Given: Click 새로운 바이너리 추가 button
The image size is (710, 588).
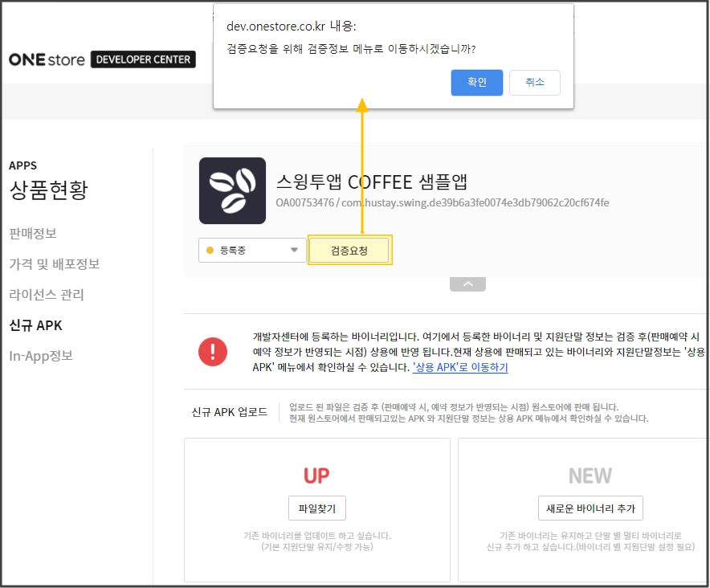Looking at the screenshot, I should coord(590,508).
